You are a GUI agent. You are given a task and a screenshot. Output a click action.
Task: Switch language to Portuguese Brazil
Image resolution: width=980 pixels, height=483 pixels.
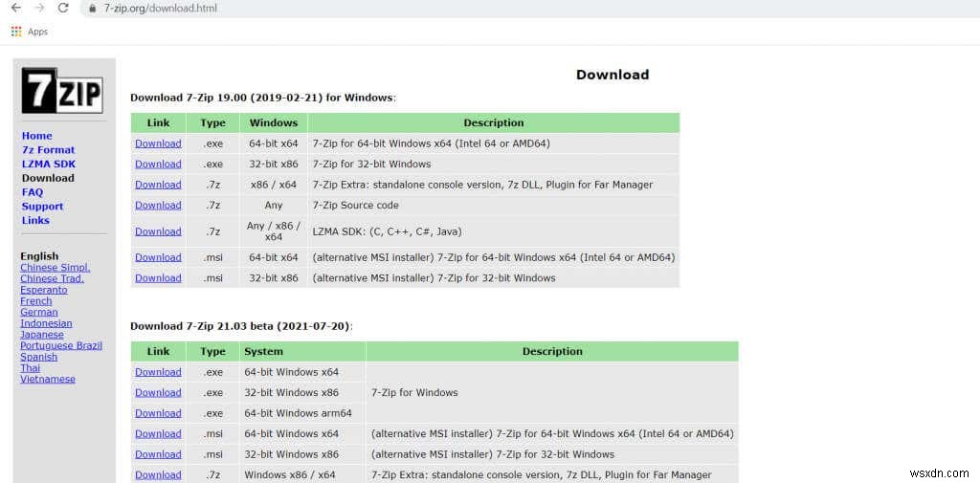click(61, 345)
